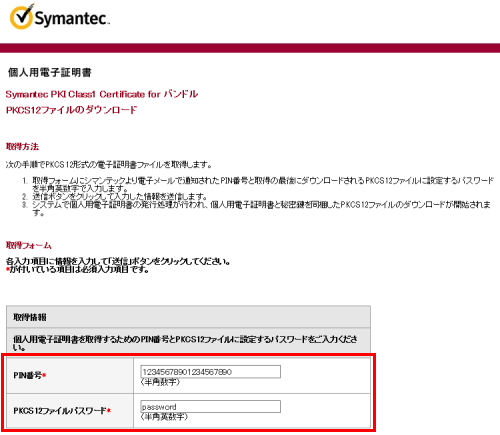The image size is (500, 435).
Task: Click step 2 送信ボタンをクリック instruction
Action: click(120, 197)
